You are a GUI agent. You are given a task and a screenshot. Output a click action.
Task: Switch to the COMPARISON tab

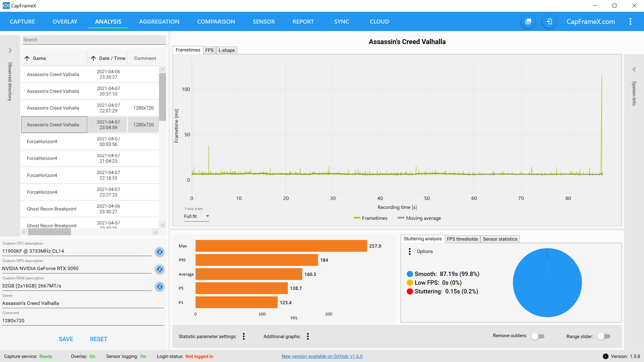click(216, 22)
